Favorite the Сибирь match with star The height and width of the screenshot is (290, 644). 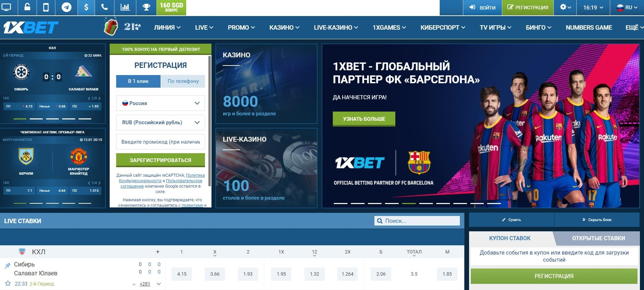pos(8,284)
